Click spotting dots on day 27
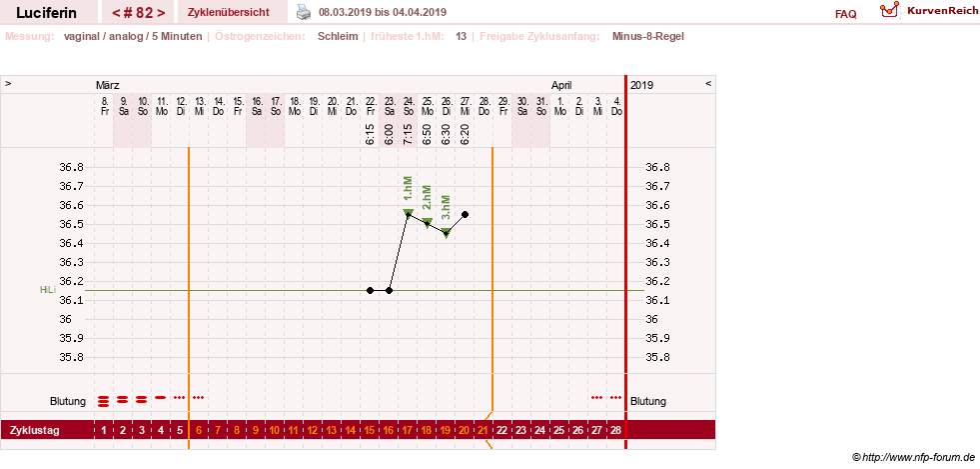The height and width of the screenshot is (469, 980). (x=596, y=397)
